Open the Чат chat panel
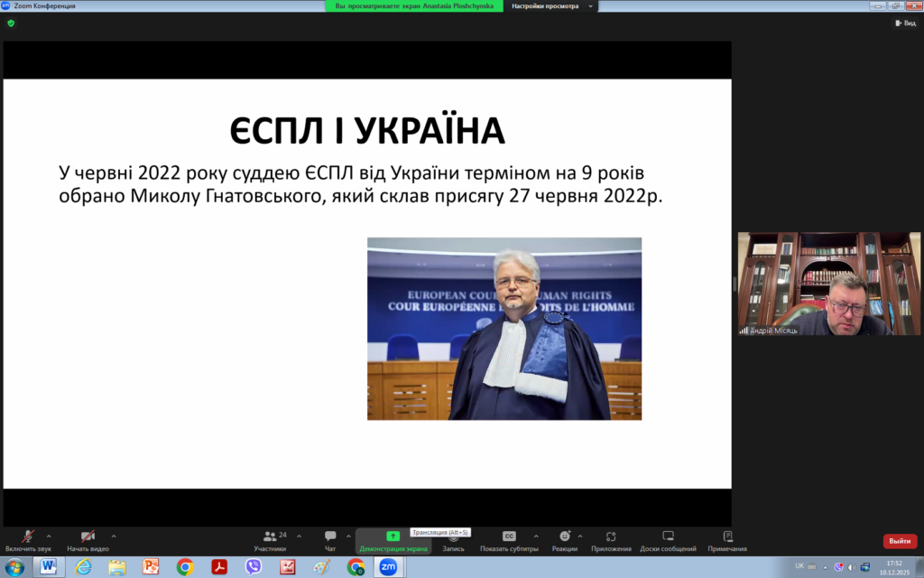This screenshot has height=578, width=924. click(x=330, y=539)
